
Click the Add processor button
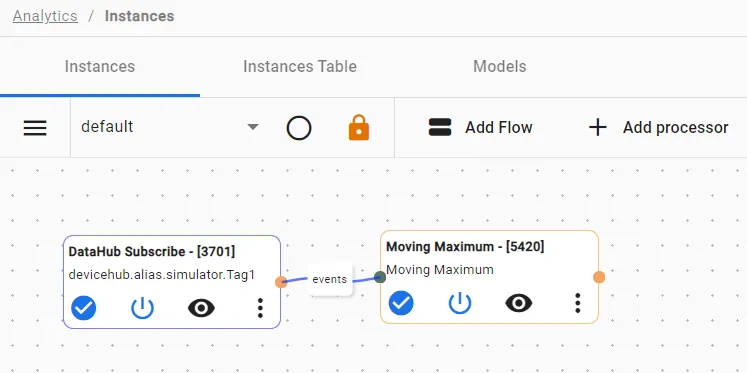[659, 127]
